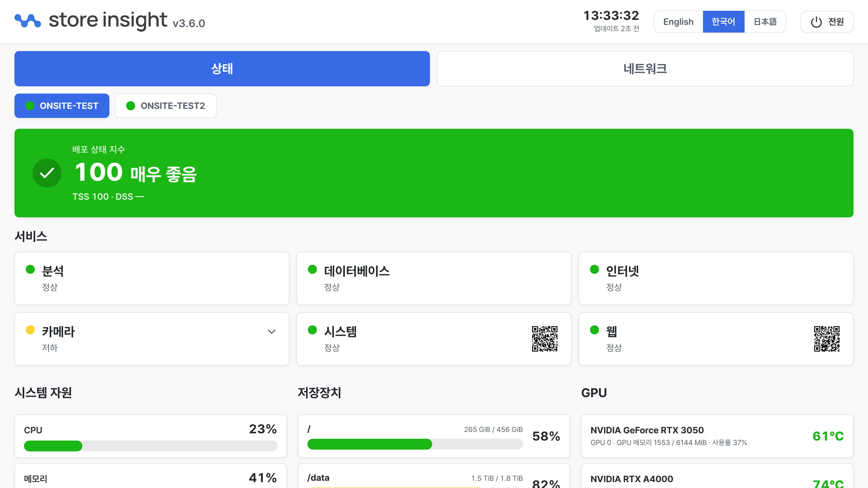Open the 분석 service card
Viewport: 868px width, 488px height.
click(152, 278)
